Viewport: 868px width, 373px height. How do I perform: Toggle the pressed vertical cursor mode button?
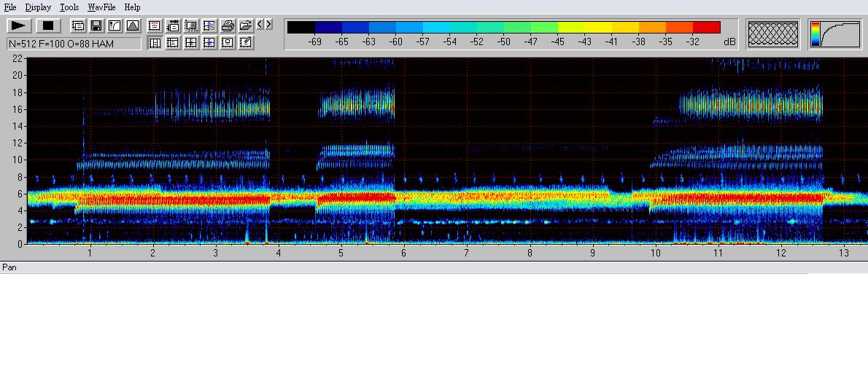click(x=155, y=43)
